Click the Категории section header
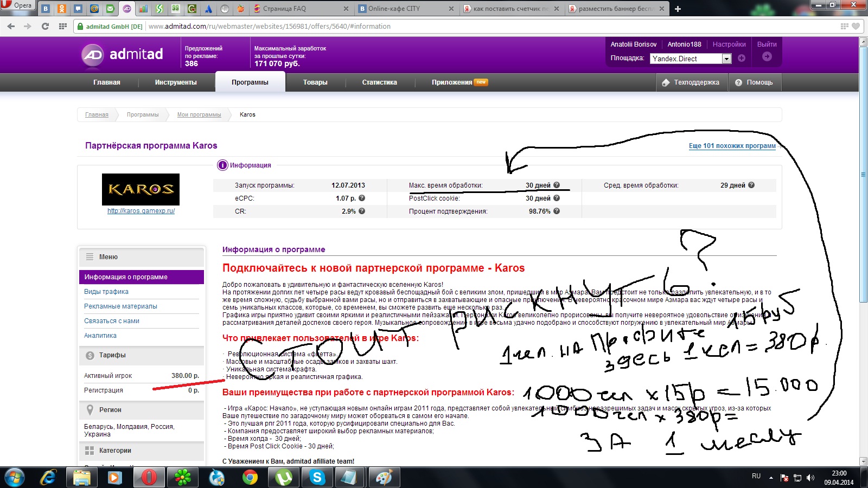 pos(142,451)
